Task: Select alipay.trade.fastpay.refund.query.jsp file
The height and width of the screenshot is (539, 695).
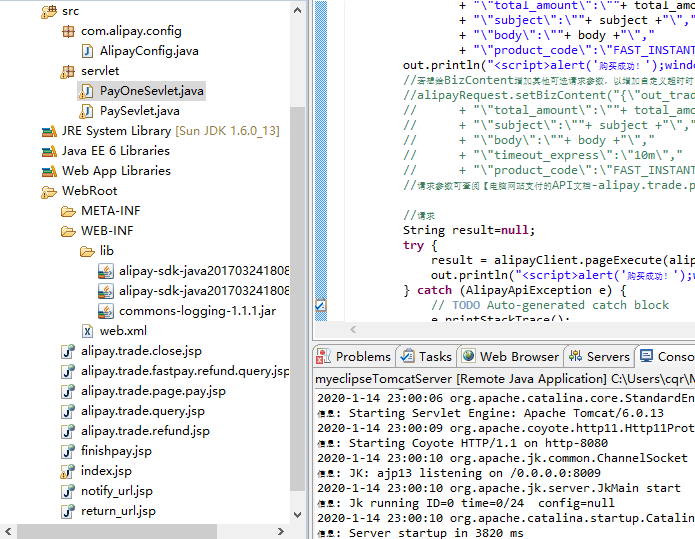Action: [x=185, y=371]
